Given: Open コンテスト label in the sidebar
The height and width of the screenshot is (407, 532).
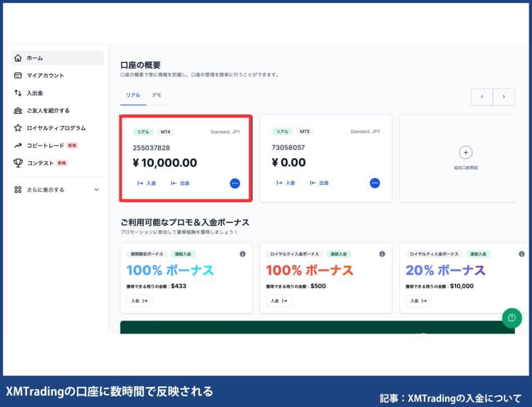Looking at the screenshot, I should (x=41, y=163).
